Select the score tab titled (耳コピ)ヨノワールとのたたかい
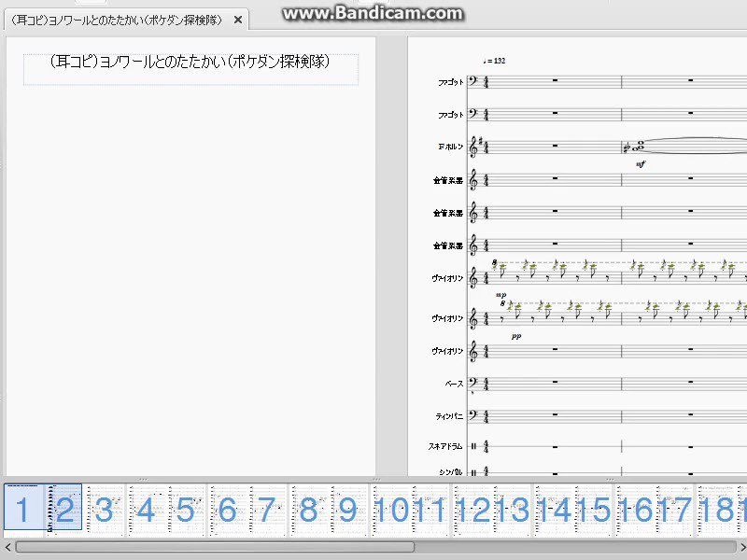This screenshot has height=560, width=747. coord(126,20)
